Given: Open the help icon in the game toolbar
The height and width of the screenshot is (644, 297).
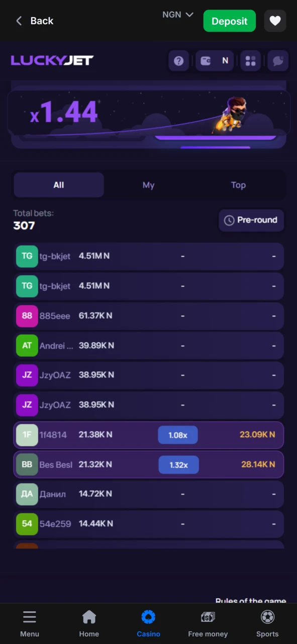Looking at the screenshot, I should (x=179, y=61).
